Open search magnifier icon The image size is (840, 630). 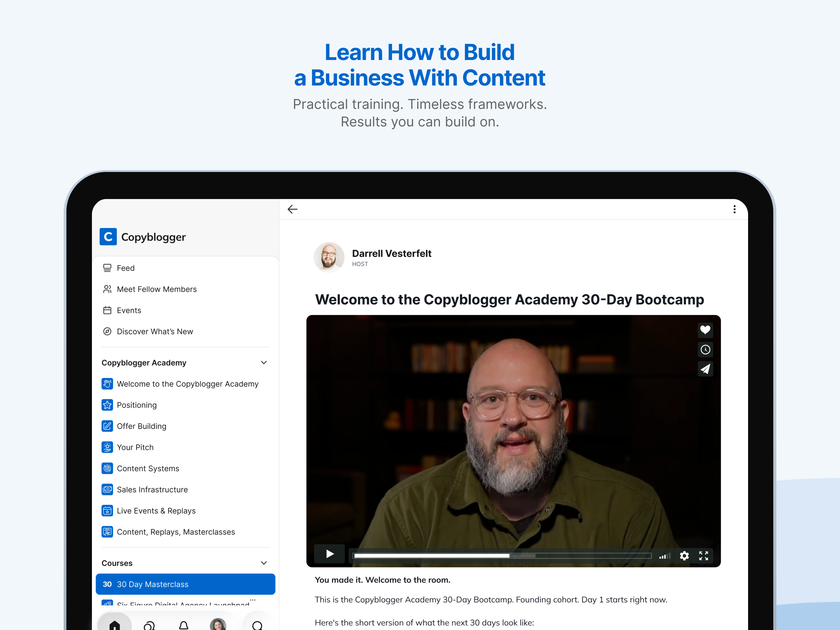click(x=257, y=625)
